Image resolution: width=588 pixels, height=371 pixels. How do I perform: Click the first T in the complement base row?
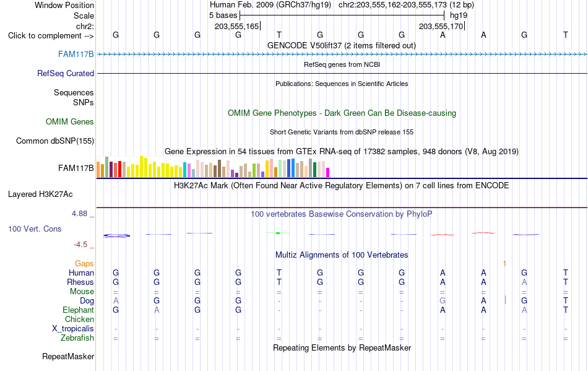(x=279, y=35)
